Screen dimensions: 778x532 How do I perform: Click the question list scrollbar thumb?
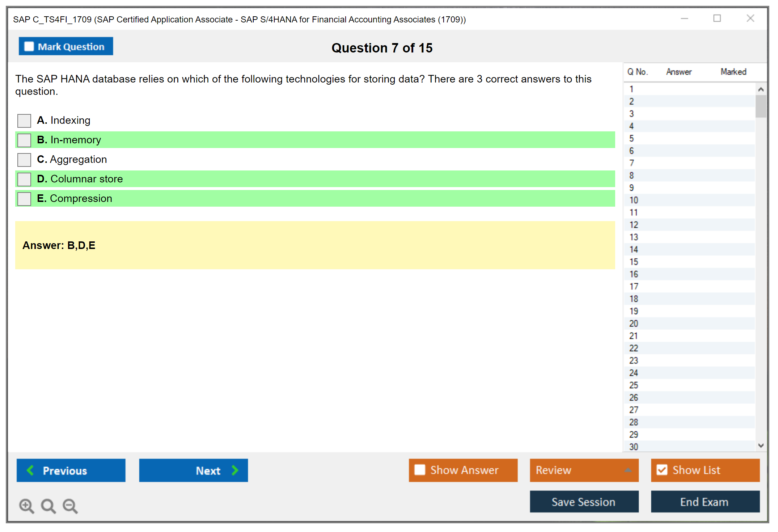(761, 106)
